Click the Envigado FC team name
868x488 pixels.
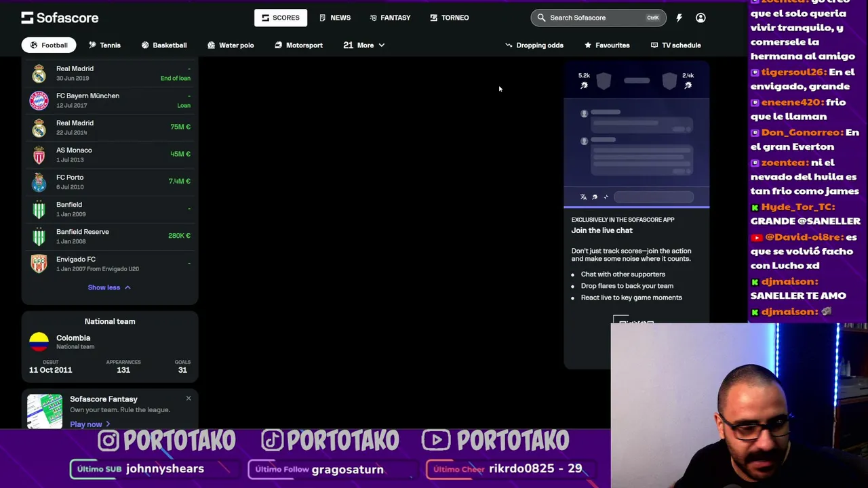76,259
